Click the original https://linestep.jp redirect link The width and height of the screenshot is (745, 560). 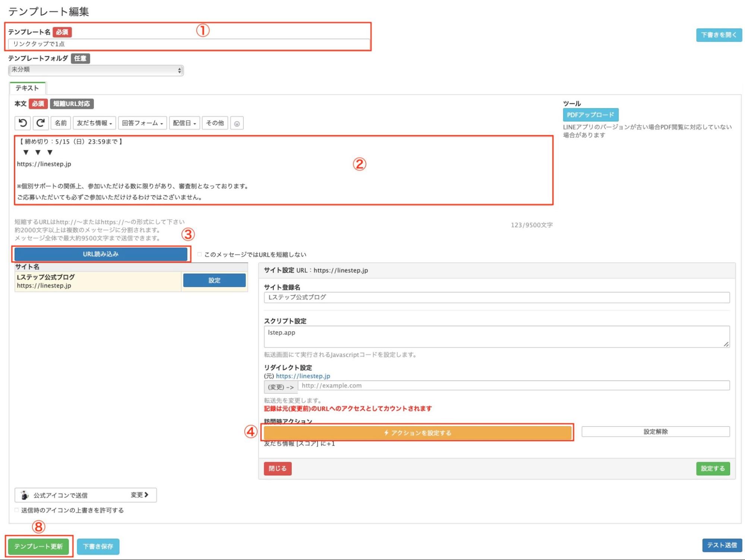[x=303, y=376]
